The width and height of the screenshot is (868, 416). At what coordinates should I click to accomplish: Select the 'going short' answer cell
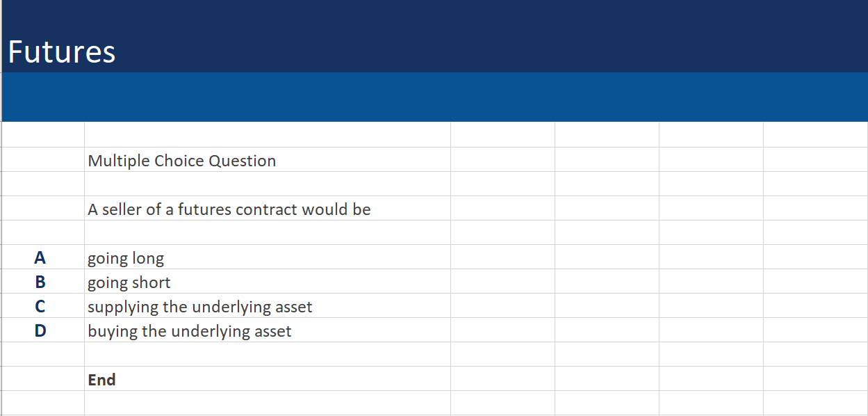129,282
